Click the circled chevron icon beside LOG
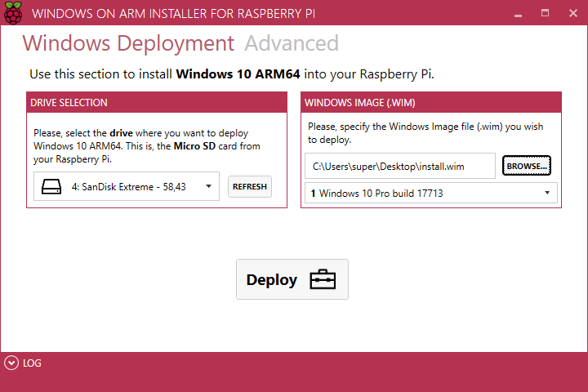Image resolution: width=588 pixels, height=392 pixels. (11, 363)
